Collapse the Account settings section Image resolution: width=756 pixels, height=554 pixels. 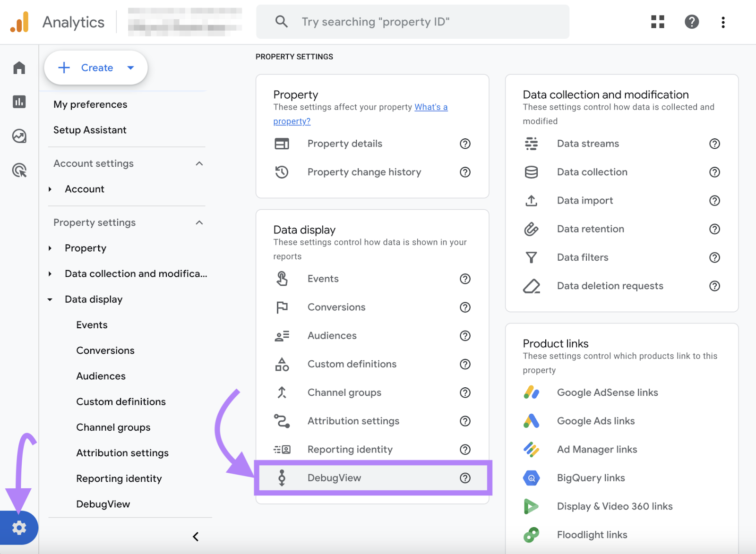pos(199,163)
